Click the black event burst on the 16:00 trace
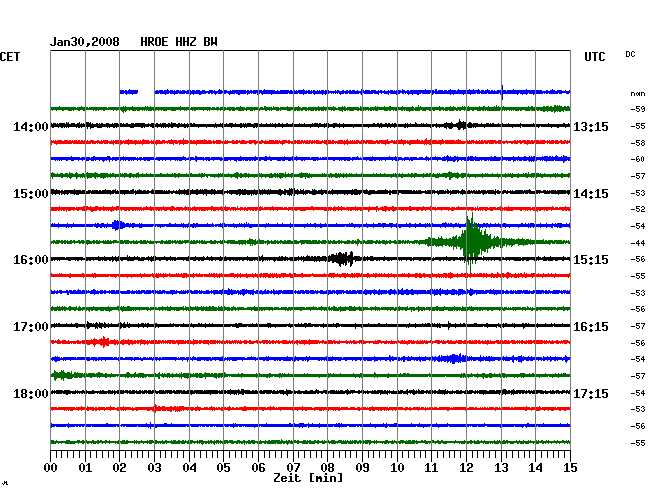The height and width of the screenshot is (494, 650). [x=342, y=259]
